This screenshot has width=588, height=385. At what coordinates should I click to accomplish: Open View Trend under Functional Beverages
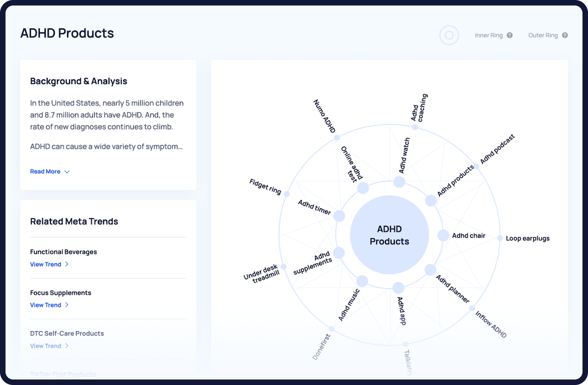(x=46, y=264)
